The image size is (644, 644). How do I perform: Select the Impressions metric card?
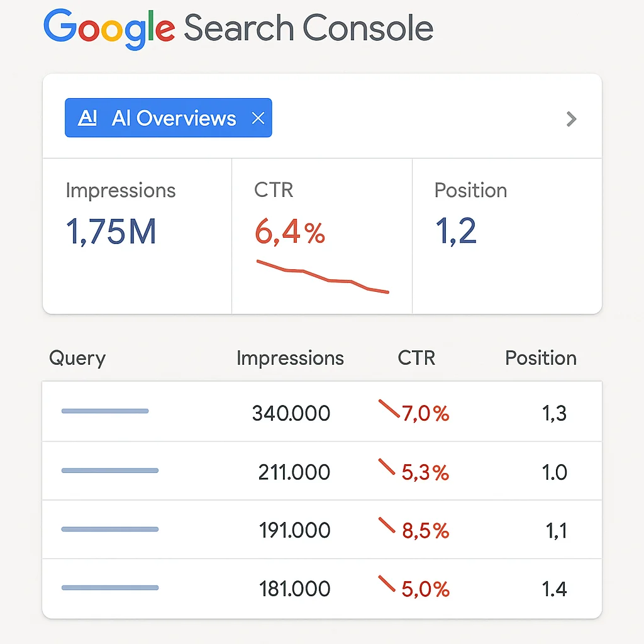coord(137,236)
